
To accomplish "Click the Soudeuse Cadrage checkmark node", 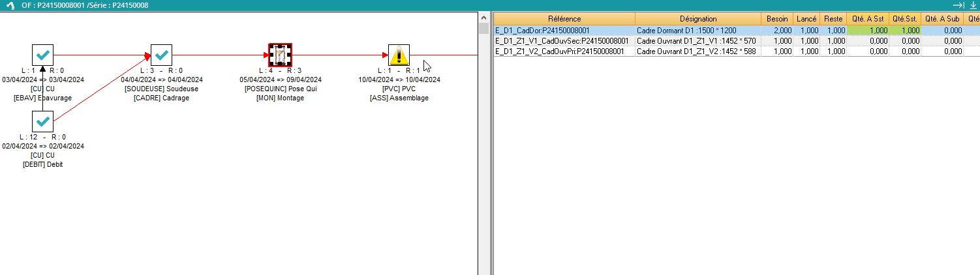I will pyautogui.click(x=161, y=55).
